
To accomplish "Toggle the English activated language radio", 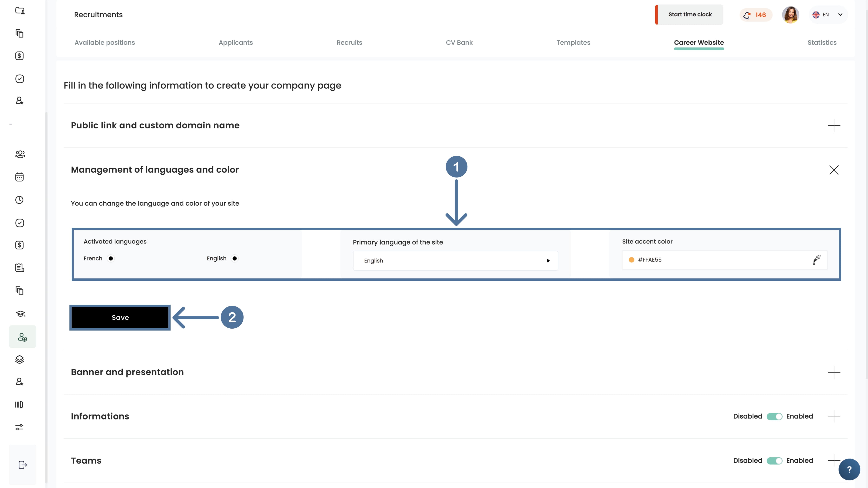I will tap(235, 258).
